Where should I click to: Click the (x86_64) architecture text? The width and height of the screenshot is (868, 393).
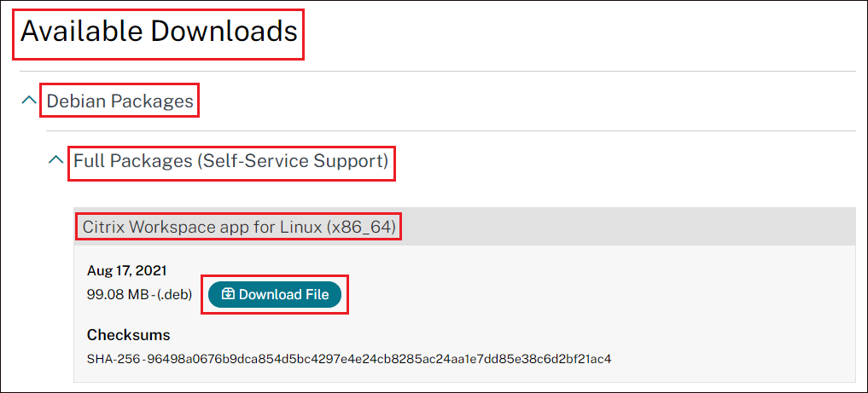(362, 228)
